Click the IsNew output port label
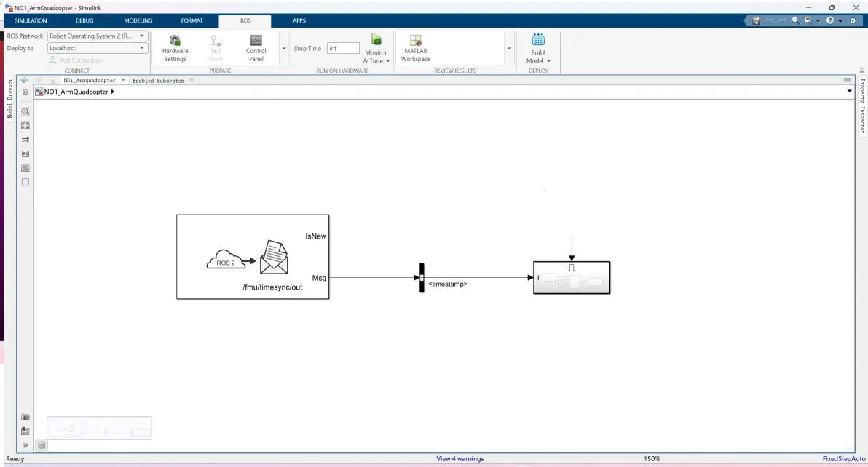 point(316,236)
